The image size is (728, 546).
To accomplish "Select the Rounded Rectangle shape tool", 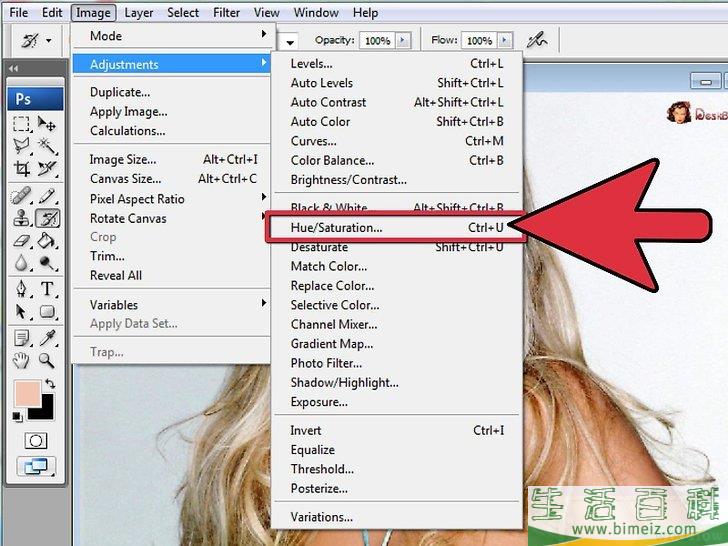I will 47,311.
